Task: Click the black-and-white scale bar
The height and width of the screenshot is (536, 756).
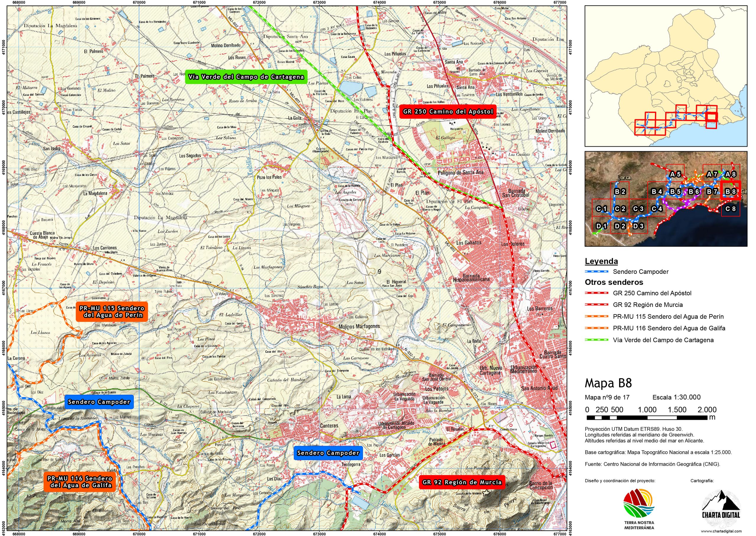Action: (646, 418)
